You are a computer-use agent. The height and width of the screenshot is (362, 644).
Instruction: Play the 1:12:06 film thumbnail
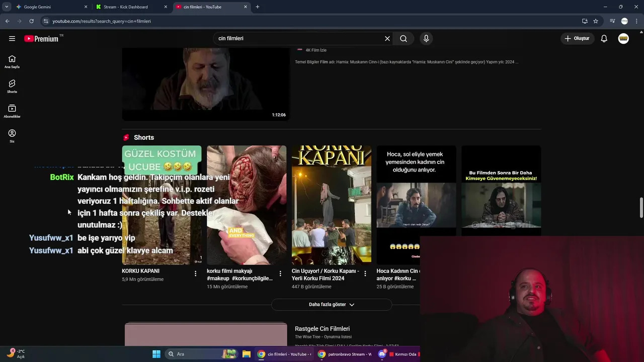pos(206,84)
